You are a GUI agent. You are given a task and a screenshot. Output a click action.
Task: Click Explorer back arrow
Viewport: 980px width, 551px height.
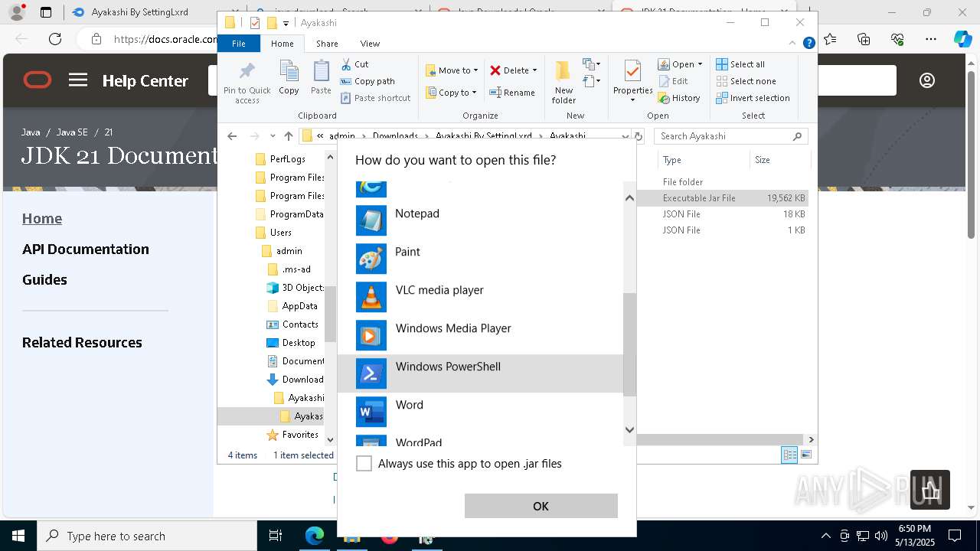[x=232, y=136]
